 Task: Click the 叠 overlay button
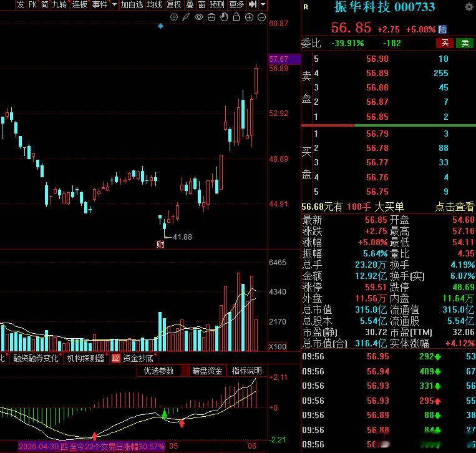coord(190,4)
